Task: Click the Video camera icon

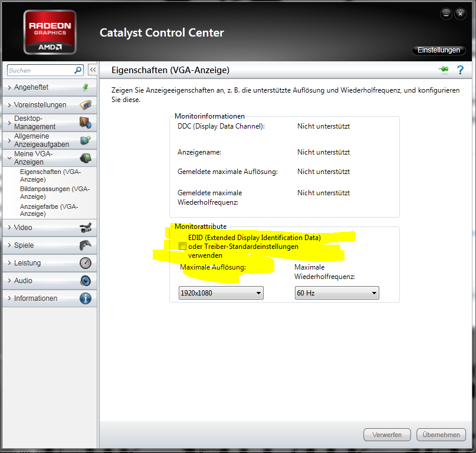Action: 86,228
